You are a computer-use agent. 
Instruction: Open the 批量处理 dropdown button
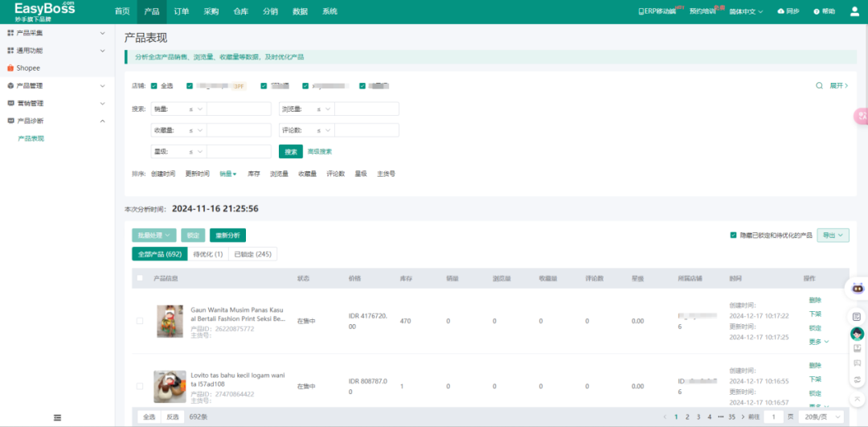pos(154,236)
